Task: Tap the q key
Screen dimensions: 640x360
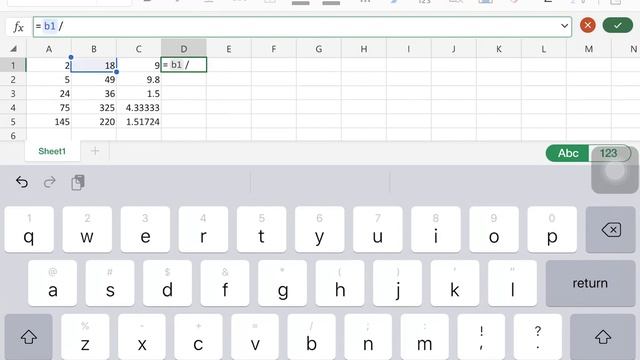Action: point(29,229)
